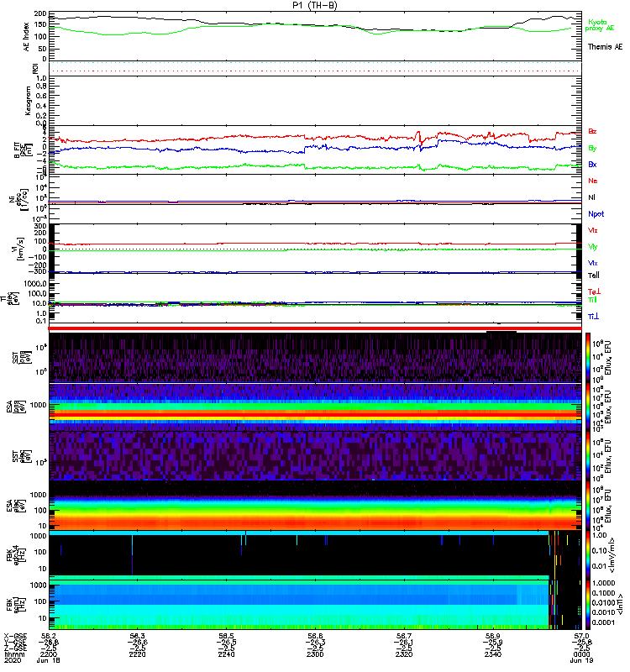Click the ESA ions Eflux colorbar
Image resolution: width=630 pixels, height=672 pixels.
click(588, 407)
